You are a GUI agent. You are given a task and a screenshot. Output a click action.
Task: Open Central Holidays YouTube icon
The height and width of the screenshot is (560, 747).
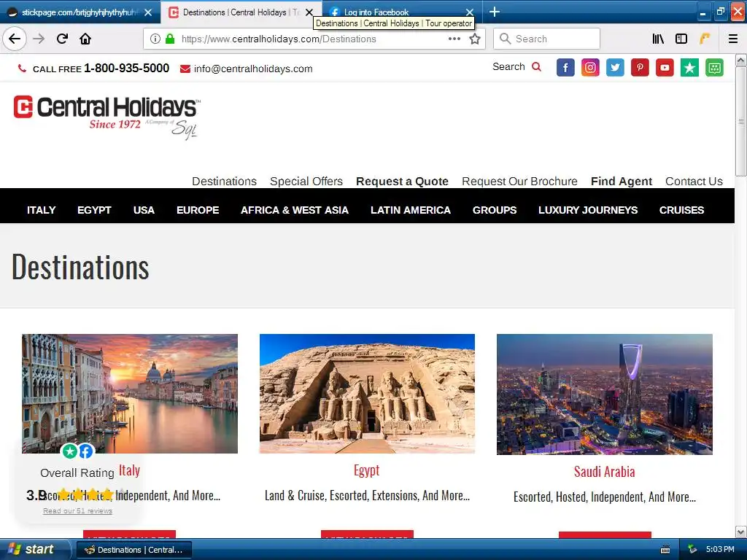coord(665,68)
